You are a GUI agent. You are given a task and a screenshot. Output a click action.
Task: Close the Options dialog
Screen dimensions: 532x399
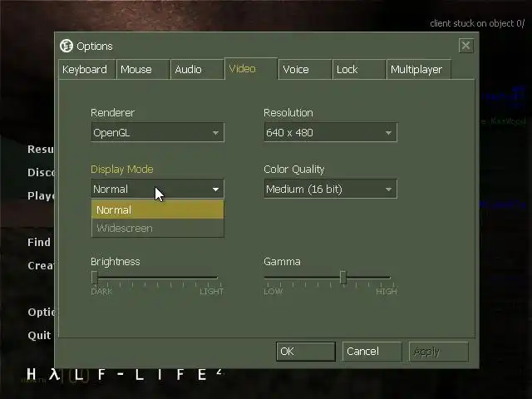465,45
